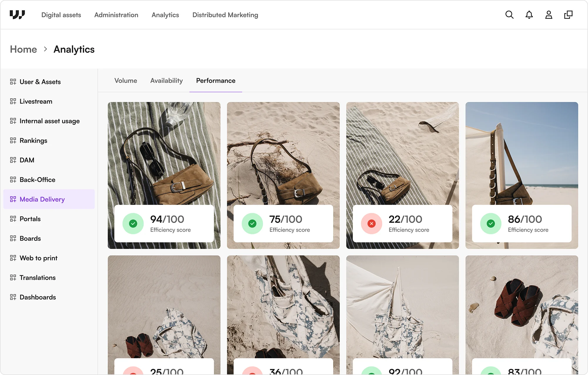The width and height of the screenshot is (588, 375).
Task: Open Rankings in the sidebar
Action: pos(33,141)
